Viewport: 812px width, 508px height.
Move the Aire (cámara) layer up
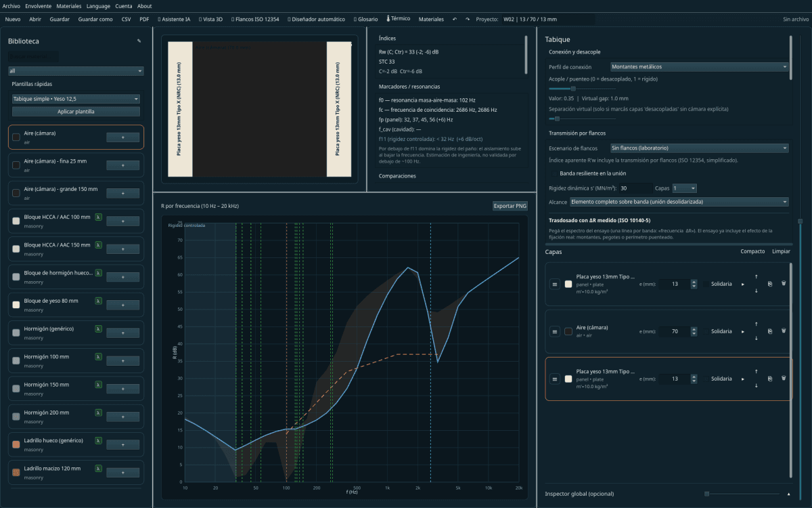(x=756, y=324)
